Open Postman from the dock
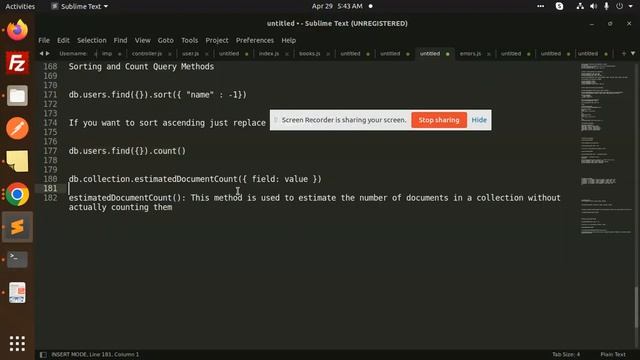The image size is (640, 360). (x=17, y=128)
